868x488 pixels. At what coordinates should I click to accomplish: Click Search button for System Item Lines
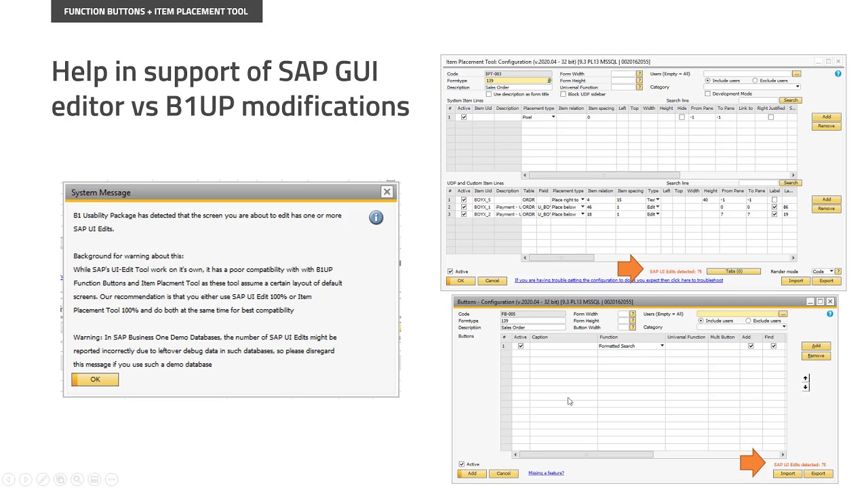[791, 100]
